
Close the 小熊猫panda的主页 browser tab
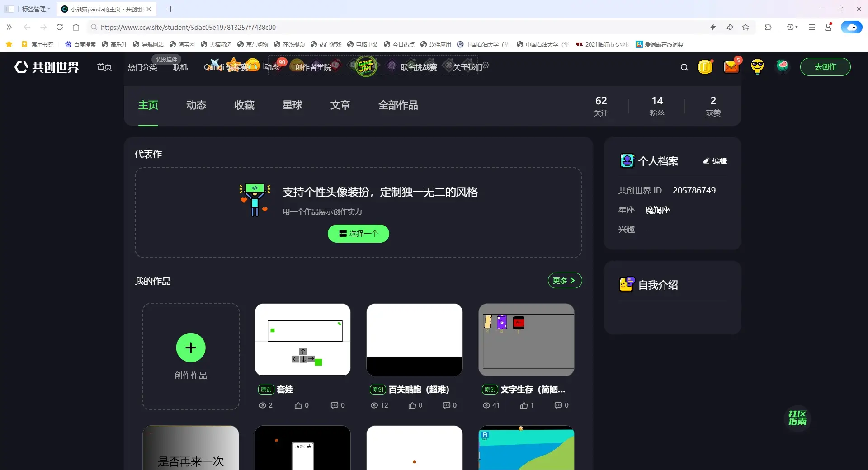point(149,9)
